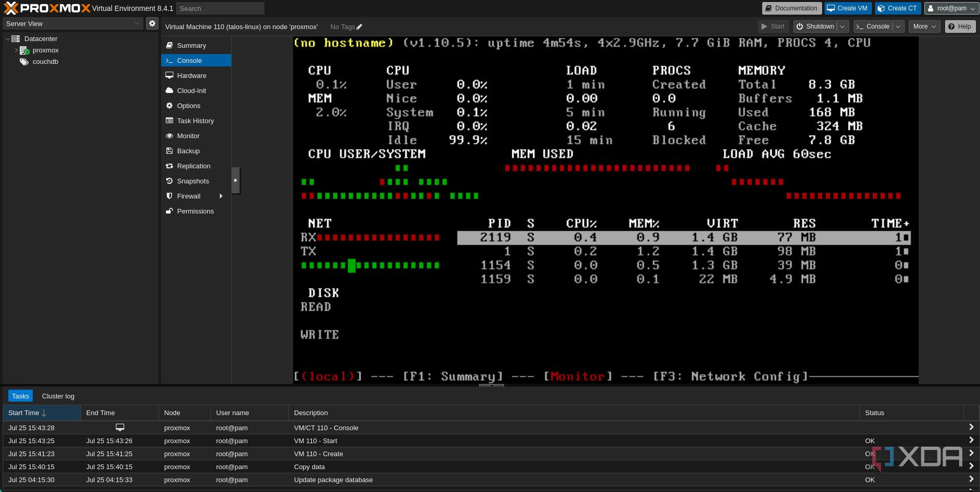Expand the Shutdown dropdown arrow
Viewport: 980px width, 492px height.
842,26
